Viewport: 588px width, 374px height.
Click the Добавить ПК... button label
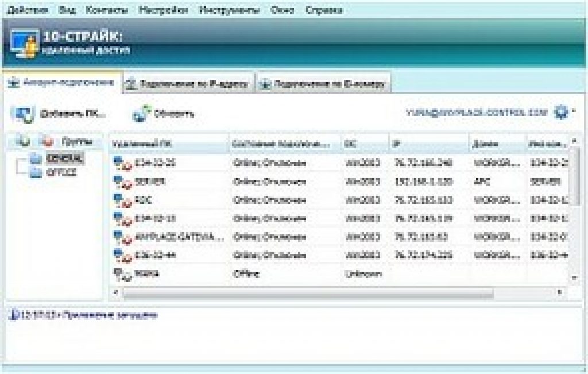73,114
